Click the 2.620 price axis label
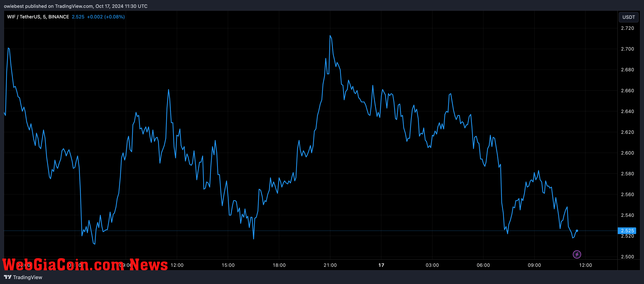The image size is (644, 284). pos(628,132)
